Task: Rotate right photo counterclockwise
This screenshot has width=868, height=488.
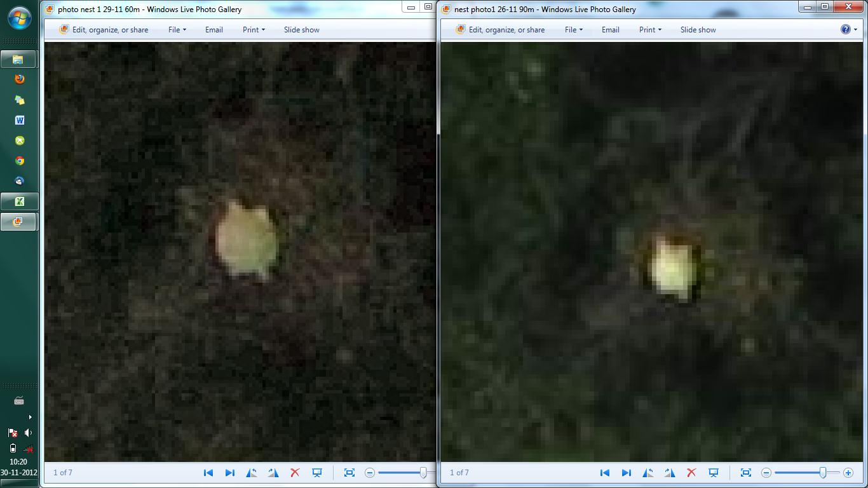Action: pyautogui.click(x=648, y=473)
